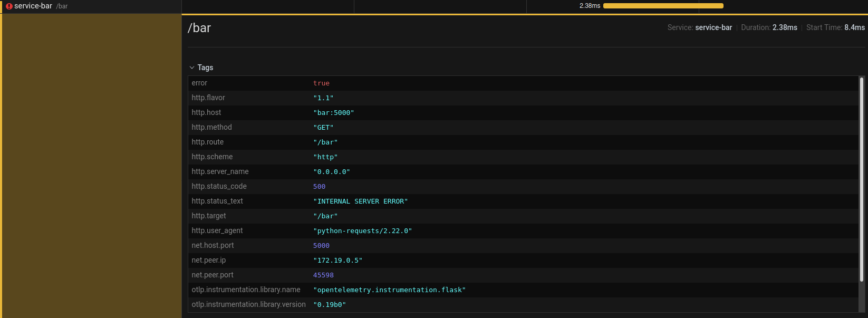Select the http.host row with bar:5000

point(333,113)
